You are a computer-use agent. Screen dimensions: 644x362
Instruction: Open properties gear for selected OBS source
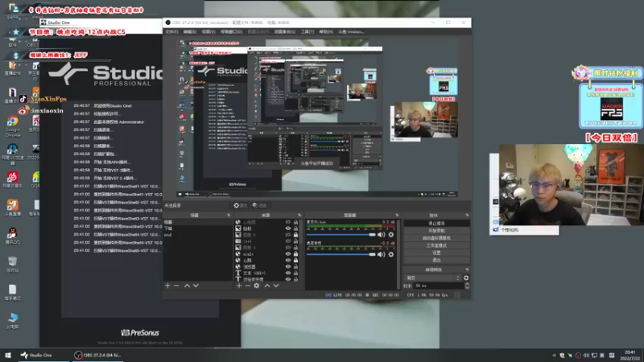point(241,206)
